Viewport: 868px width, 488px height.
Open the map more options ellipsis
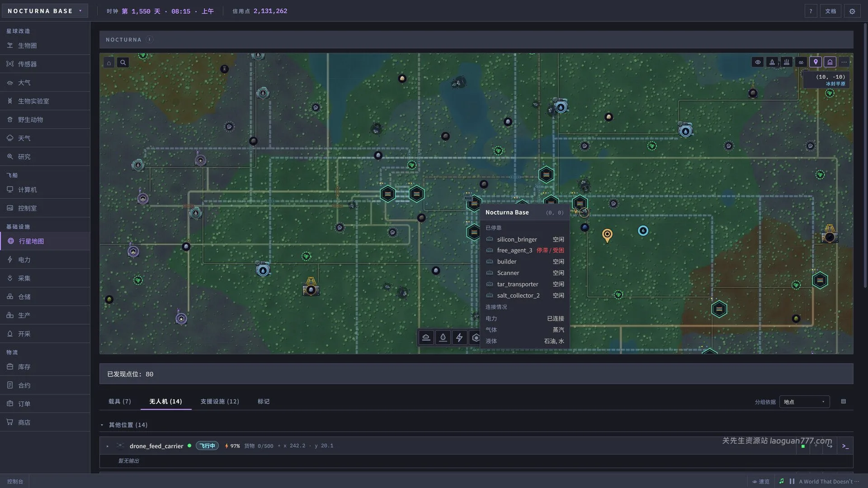(x=844, y=62)
